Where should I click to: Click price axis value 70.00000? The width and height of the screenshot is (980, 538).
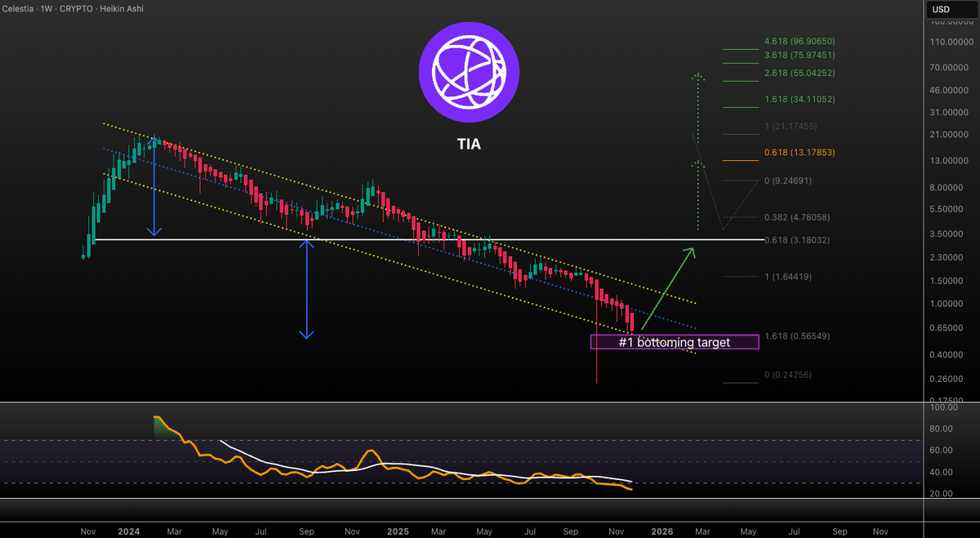click(951, 67)
